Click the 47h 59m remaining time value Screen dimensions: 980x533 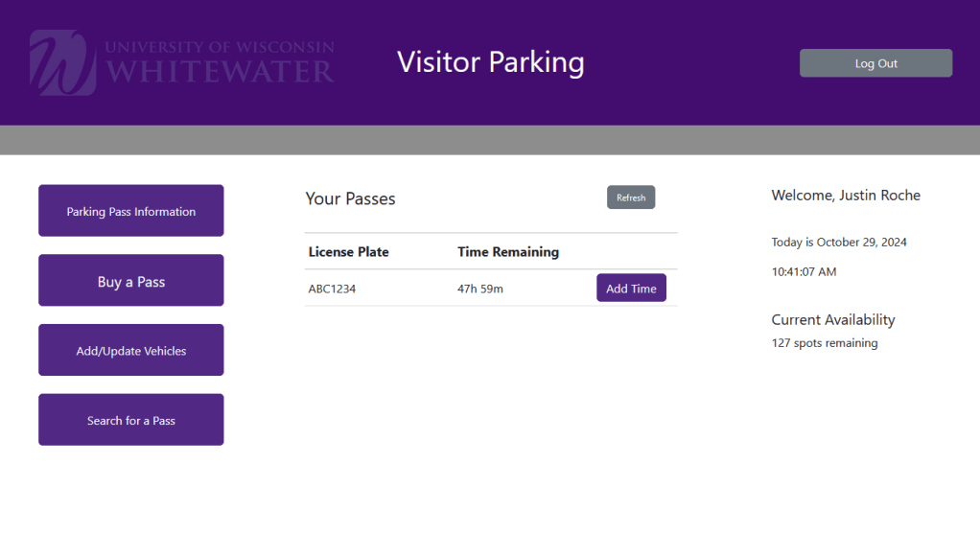tap(480, 289)
